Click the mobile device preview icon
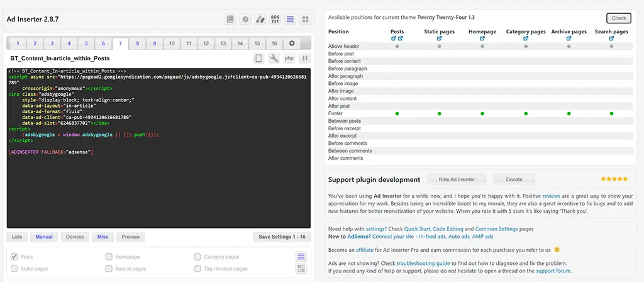This screenshot has height=282, width=644. click(x=258, y=59)
